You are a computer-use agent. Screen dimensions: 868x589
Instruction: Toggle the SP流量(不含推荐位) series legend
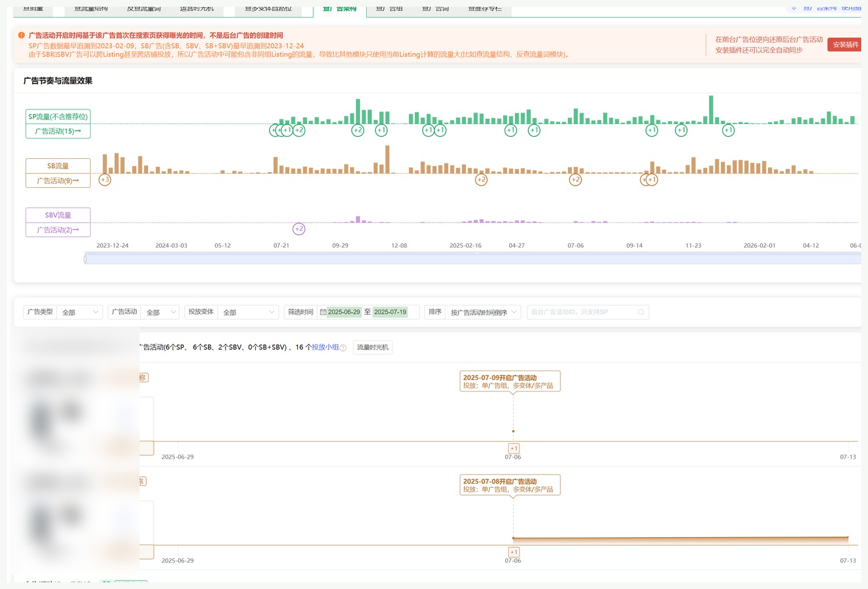point(58,117)
